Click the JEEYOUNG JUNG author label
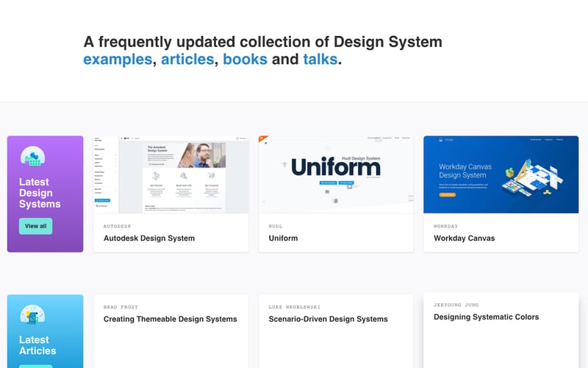The width and height of the screenshot is (588, 368). coord(456,305)
